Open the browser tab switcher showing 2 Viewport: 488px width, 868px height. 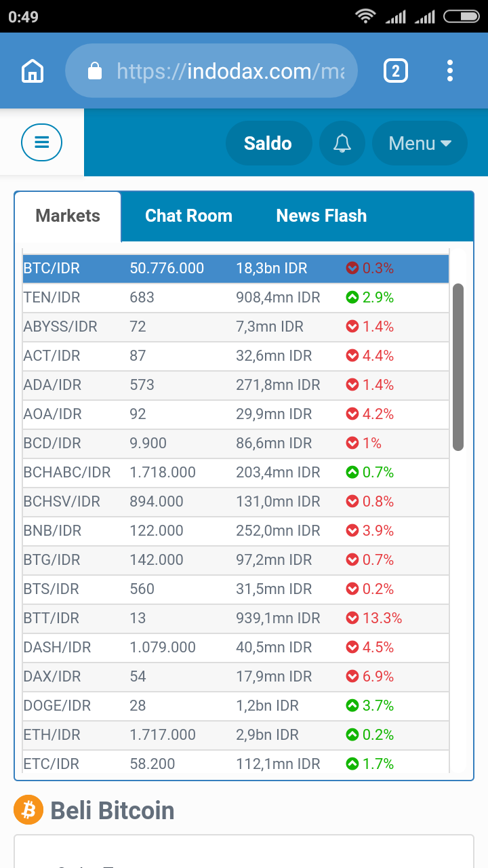click(396, 71)
